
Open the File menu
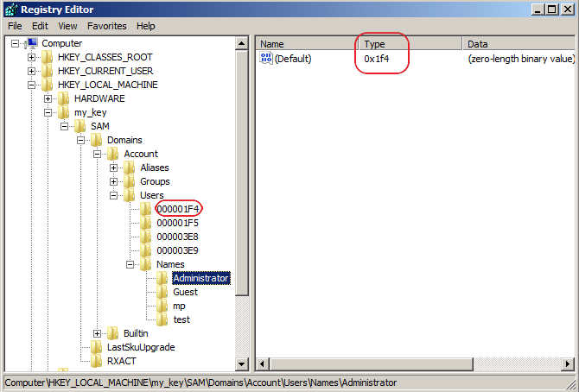point(15,26)
